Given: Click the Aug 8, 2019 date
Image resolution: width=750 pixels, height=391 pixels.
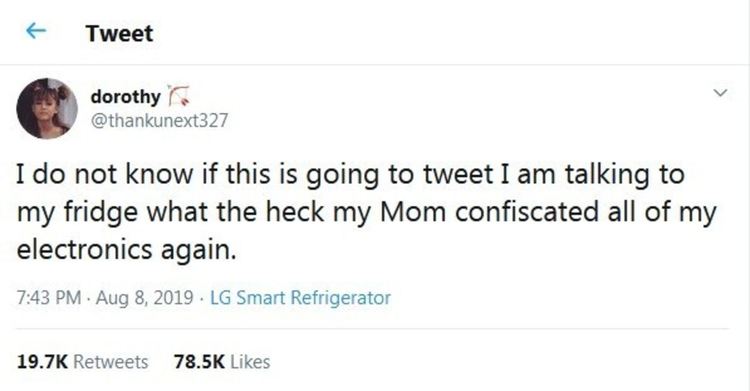Looking at the screenshot, I should [144, 298].
